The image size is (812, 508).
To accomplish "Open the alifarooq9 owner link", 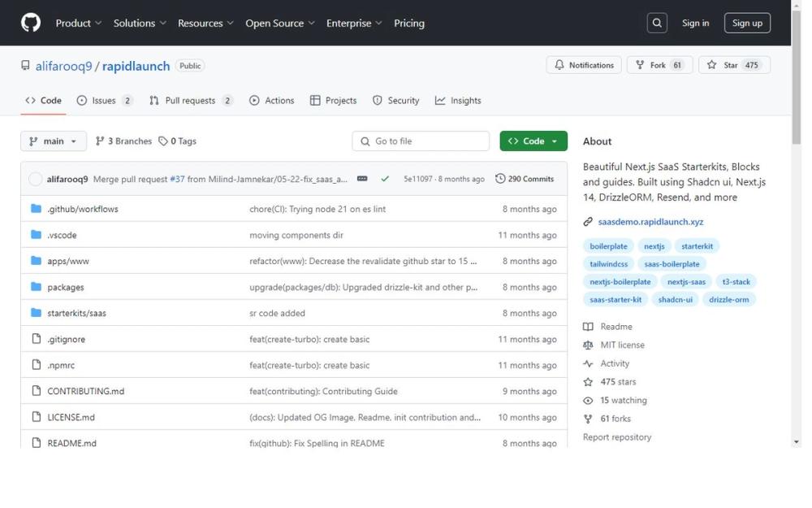I will (63, 66).
